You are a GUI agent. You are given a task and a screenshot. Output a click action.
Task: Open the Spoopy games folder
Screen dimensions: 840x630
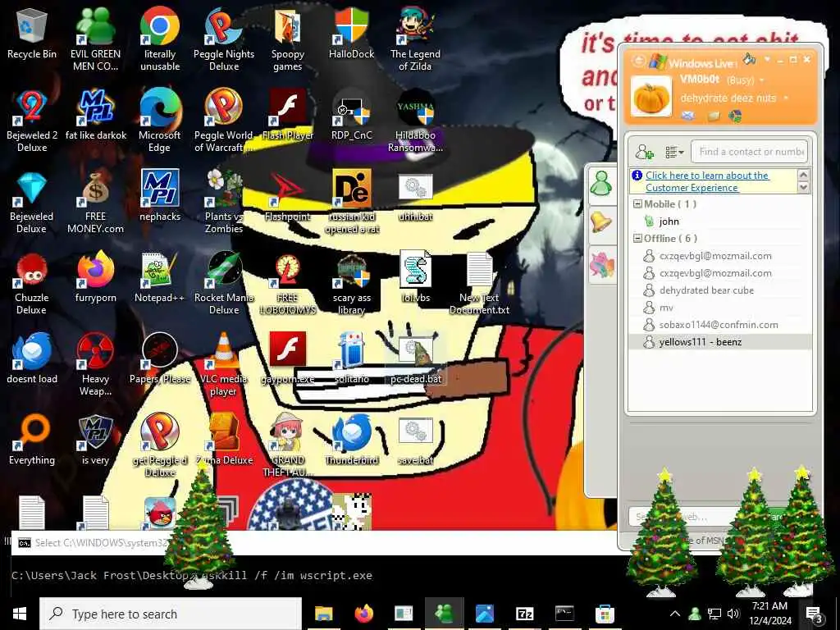click(288, 40)
